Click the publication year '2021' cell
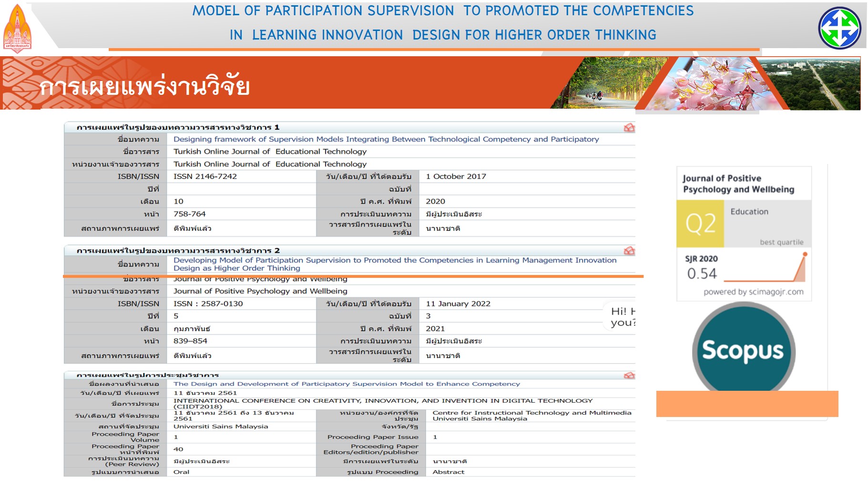868x488 pixels. click(435, 328)
